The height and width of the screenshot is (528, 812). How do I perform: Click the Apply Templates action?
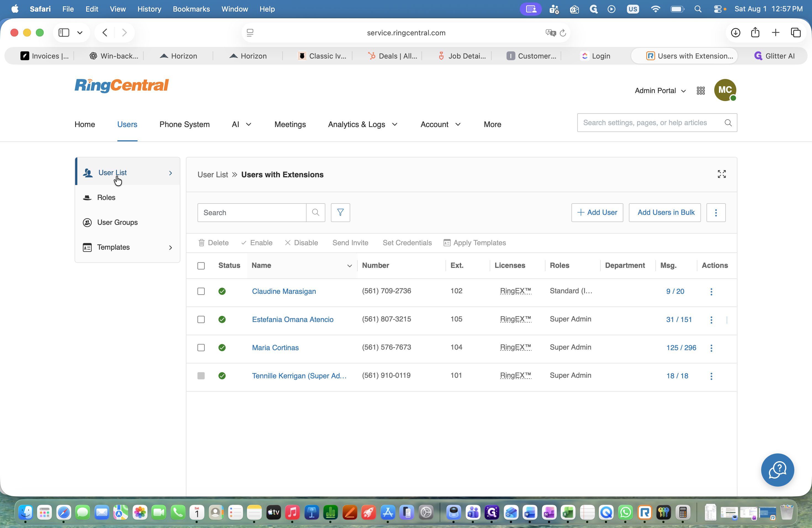point(474,243)
